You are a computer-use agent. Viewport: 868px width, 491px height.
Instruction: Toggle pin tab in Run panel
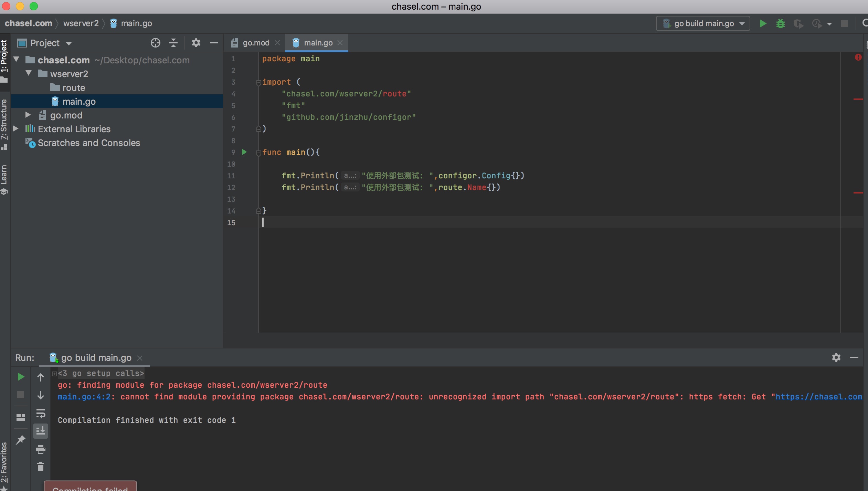coord(21,439)
